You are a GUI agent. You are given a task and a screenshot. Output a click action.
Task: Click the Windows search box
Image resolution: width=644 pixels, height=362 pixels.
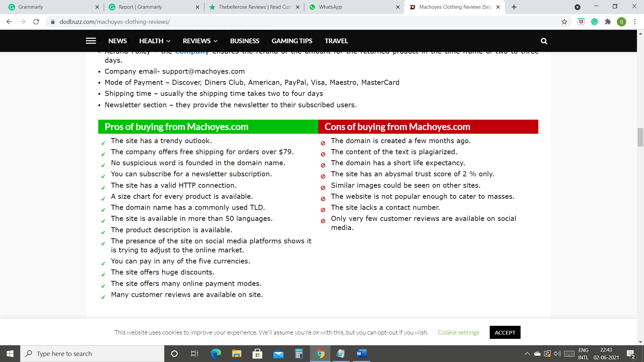92,354
